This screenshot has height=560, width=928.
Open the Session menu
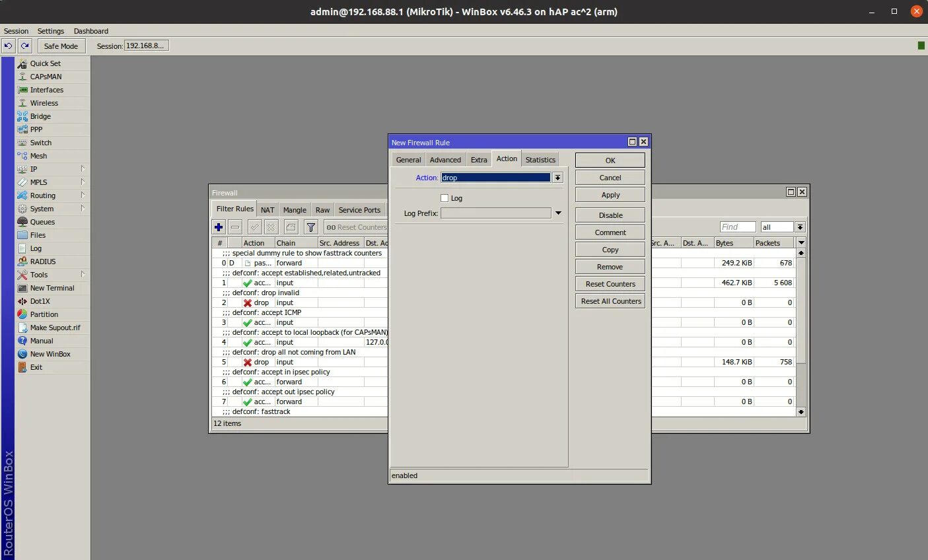point(16,31)
